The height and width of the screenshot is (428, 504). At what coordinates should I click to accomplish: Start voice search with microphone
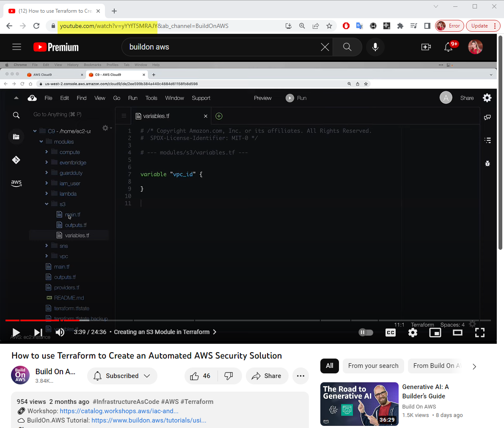(375, 47)
